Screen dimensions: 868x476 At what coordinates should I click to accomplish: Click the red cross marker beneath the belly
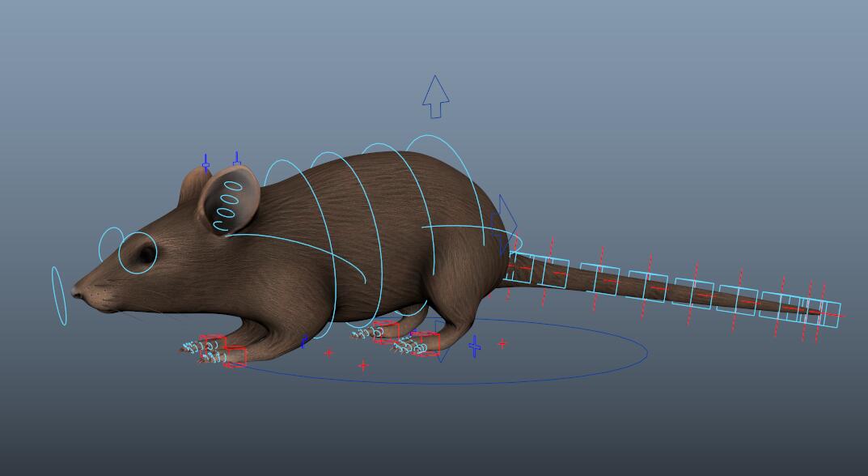[328, 352]
